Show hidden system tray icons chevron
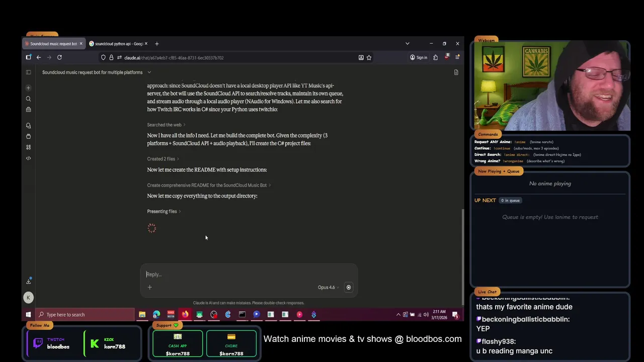 (398, 315)
